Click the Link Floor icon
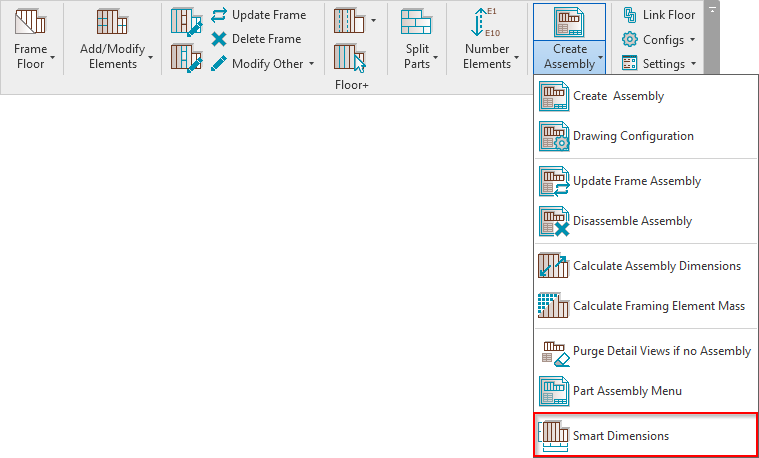The height and width of the screenshot is (458, 759). [x=630, y=15]
